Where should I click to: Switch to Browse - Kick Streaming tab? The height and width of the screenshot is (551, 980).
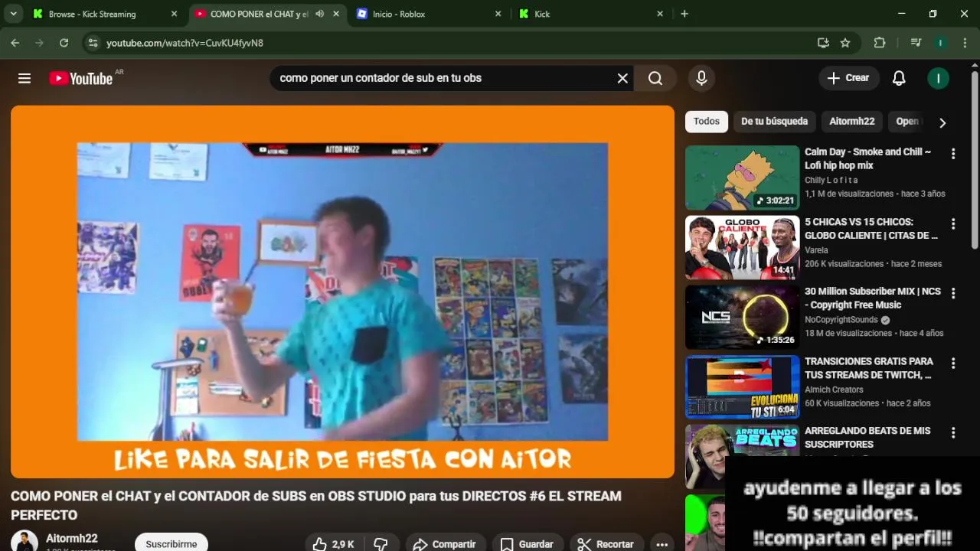pos(105,14)
